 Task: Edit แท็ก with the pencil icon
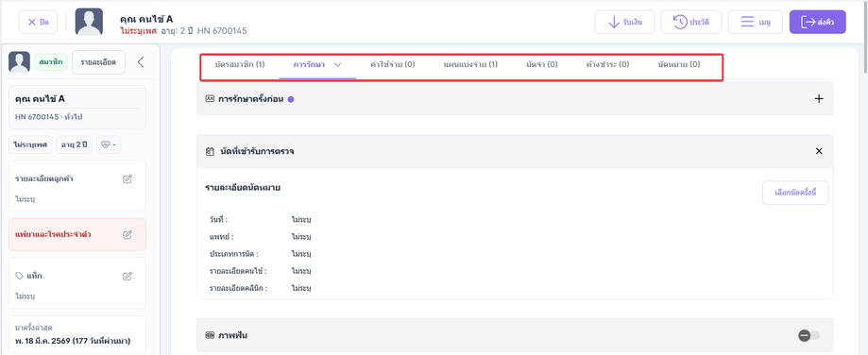tap(128, 276)
